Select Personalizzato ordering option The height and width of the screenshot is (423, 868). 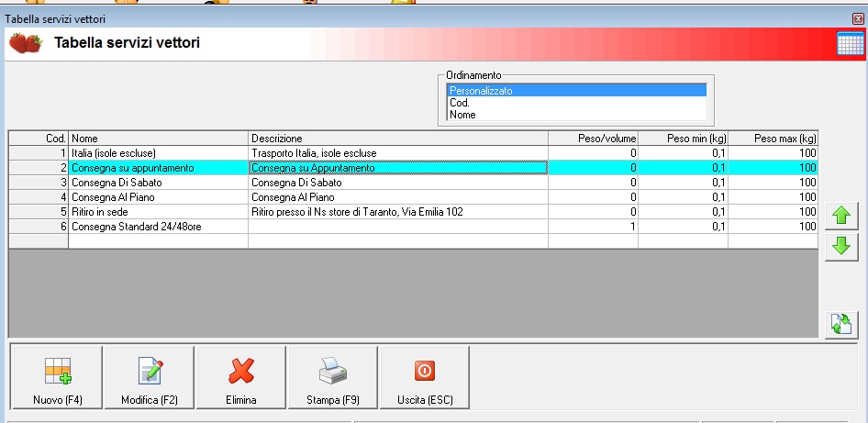577,91
